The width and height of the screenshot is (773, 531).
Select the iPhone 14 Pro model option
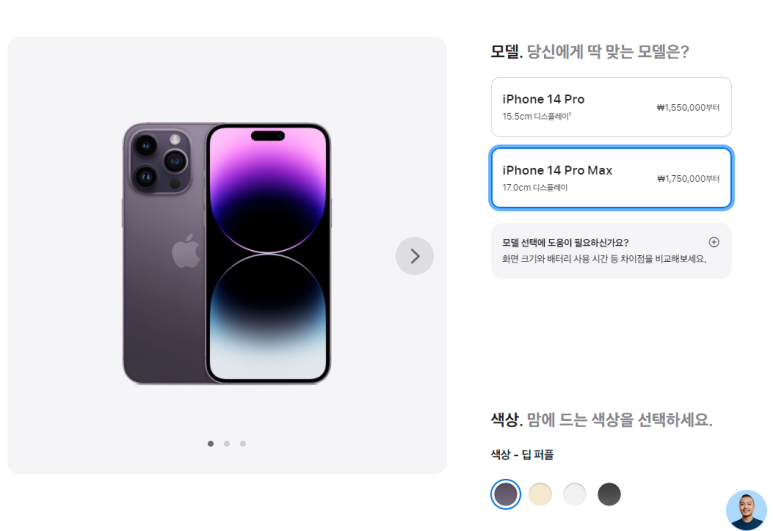pyautogui.click(x=611, y=107)
